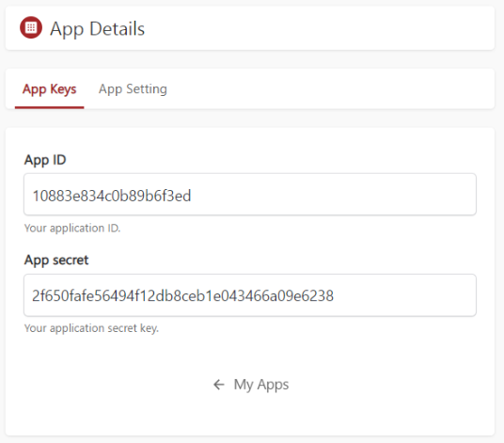
Task: Click the 'Your application ID.' helper text
Action: [72, 229]
